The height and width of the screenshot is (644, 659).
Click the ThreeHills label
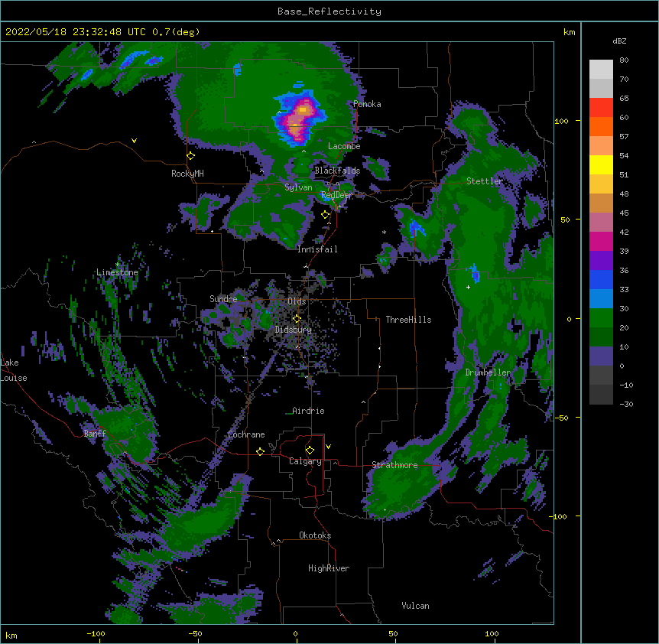(408, 320)
